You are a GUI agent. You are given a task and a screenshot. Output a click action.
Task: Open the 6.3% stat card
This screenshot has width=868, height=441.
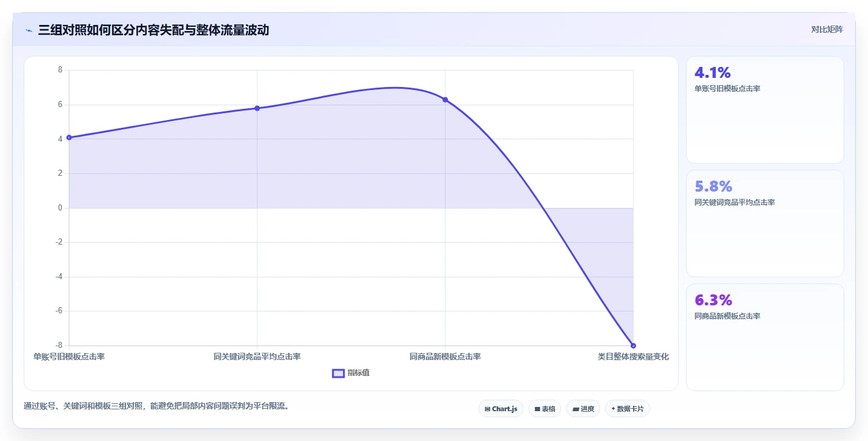[765, 337]
